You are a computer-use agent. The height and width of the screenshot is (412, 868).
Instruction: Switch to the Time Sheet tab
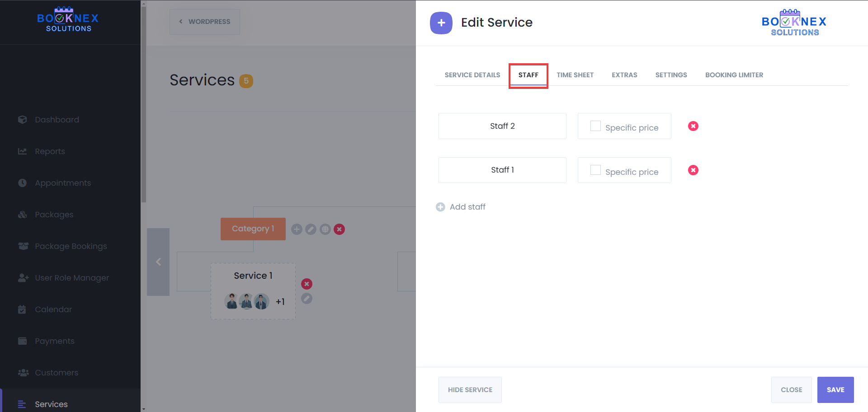coord(575,75)
